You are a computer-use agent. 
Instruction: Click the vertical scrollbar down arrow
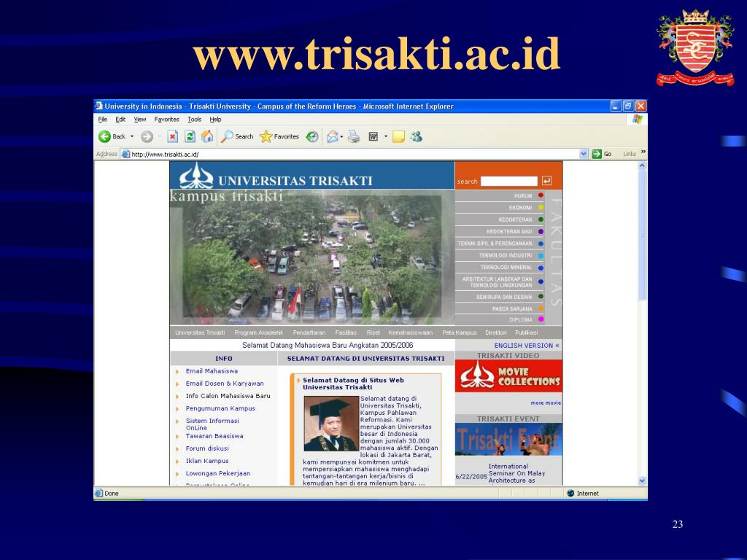coord(642,481)
